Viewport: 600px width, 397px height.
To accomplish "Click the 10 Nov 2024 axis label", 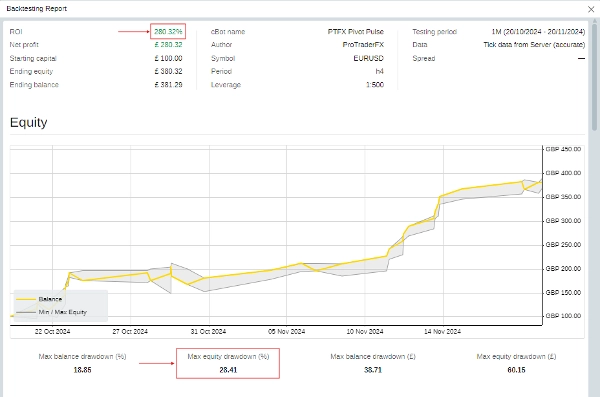I will [x=365, y=332].
